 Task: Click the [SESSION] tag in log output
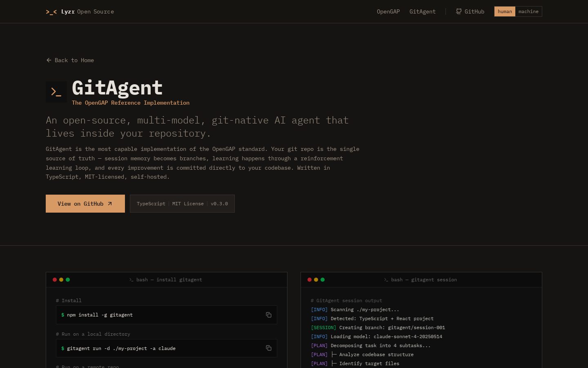click(323, 328)
